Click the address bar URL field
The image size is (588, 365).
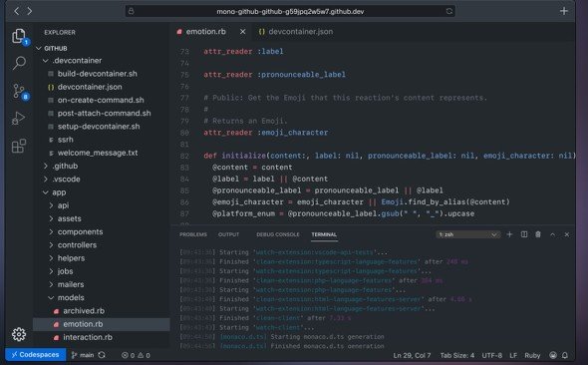coord(290,11)
